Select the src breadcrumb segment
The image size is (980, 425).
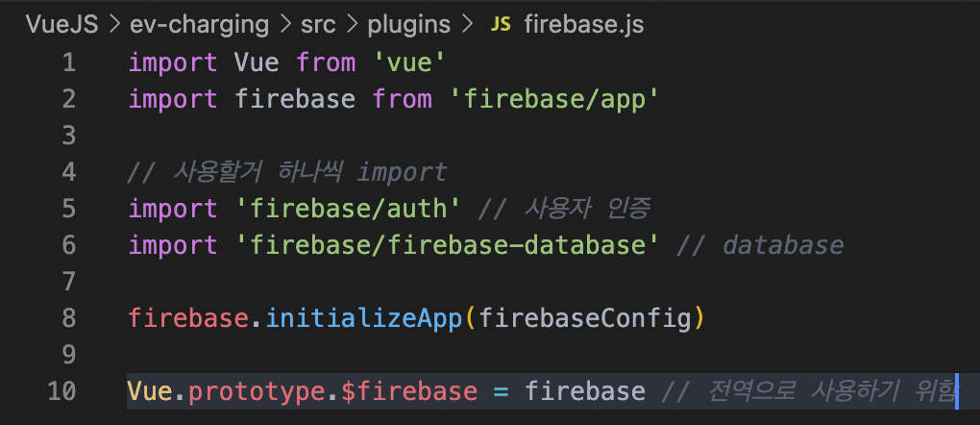(x=317, y=25)
